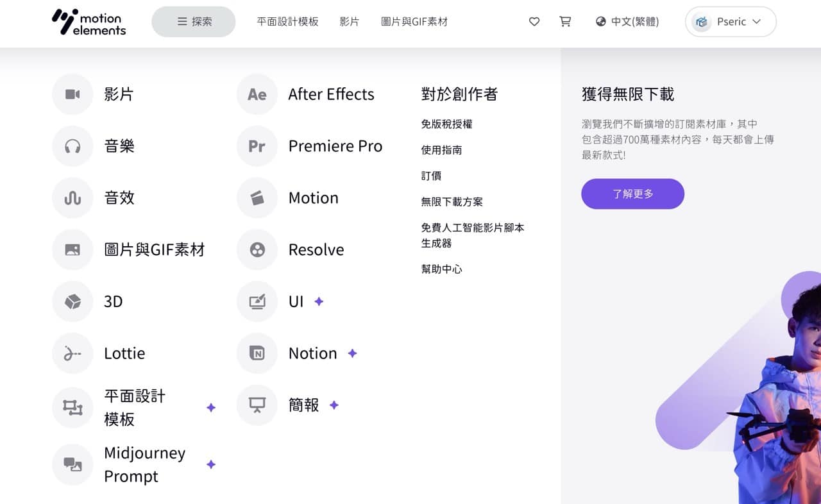Click the sparkle icon next to UI
The height and width of the screenshot is (504, 821).
319,301
